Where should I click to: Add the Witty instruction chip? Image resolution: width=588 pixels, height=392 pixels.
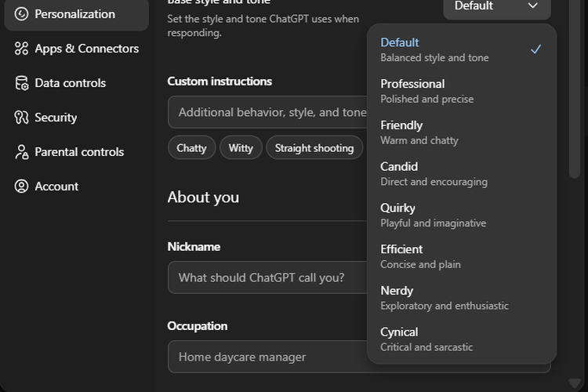[x=241, y=148]
